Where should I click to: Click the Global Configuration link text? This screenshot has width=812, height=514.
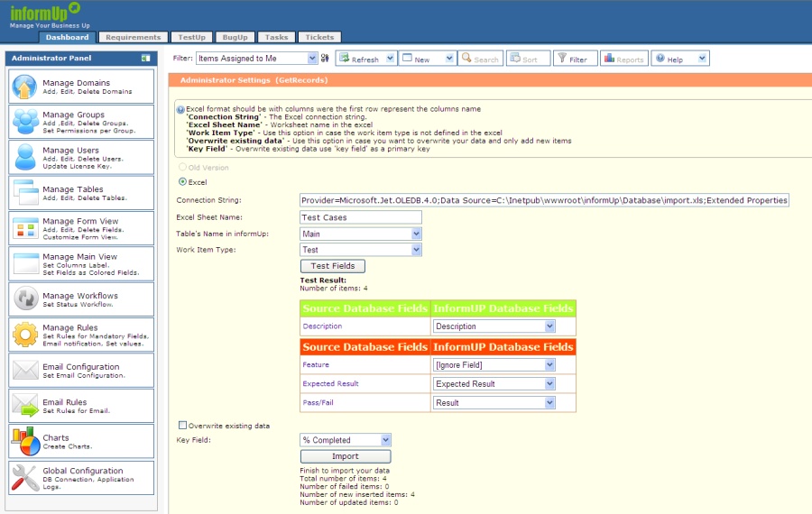pyautogui.click(x=83, y=471)
